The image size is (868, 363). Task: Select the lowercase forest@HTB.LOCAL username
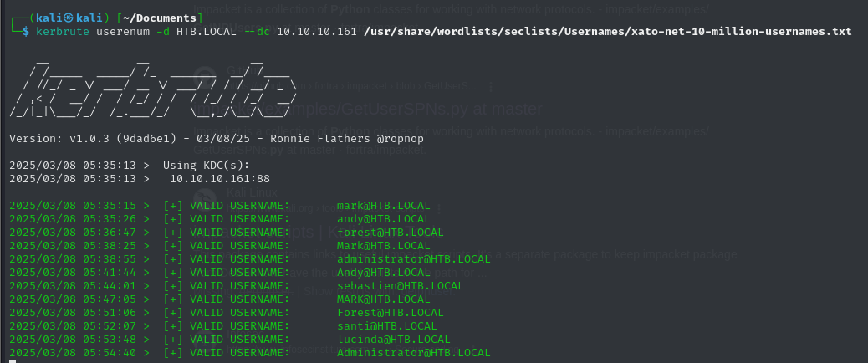[391, 233]
